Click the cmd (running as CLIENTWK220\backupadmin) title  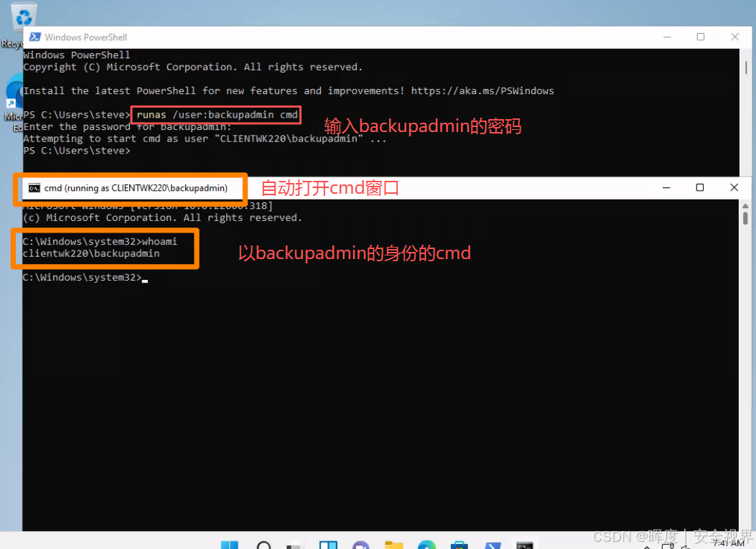[x=136, y=188]
